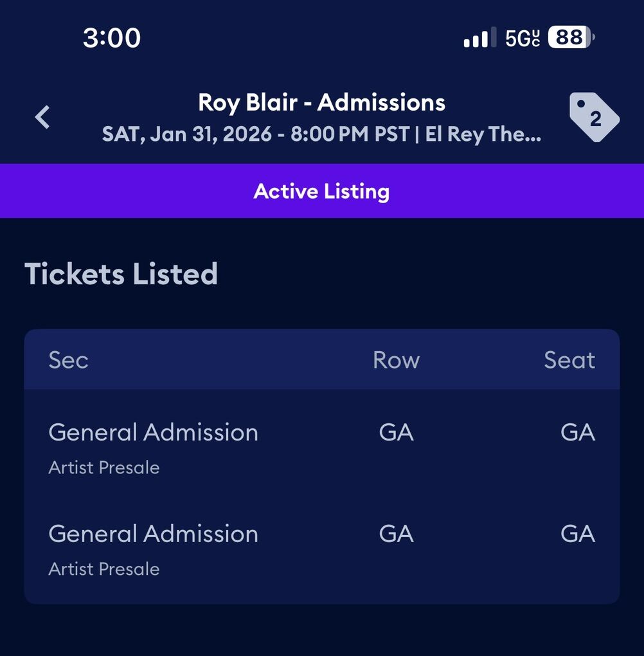Select the first General Admission ticket

click(153, 432)
